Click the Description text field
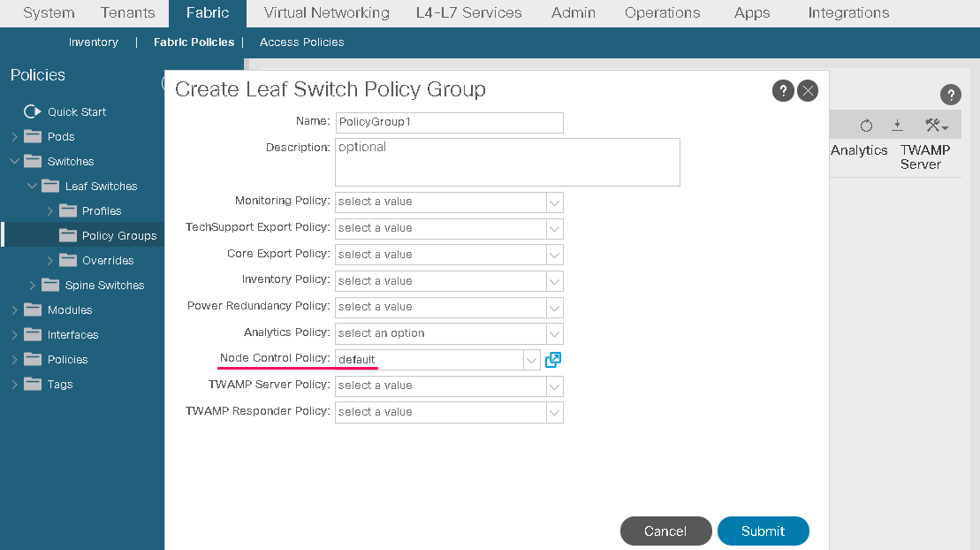This screenshot has height=550, width=980. pos(506,162)
